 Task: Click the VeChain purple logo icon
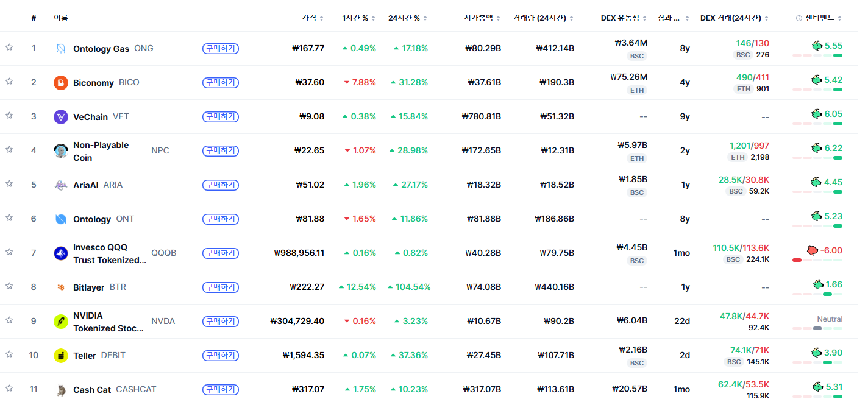coord(60,117)
